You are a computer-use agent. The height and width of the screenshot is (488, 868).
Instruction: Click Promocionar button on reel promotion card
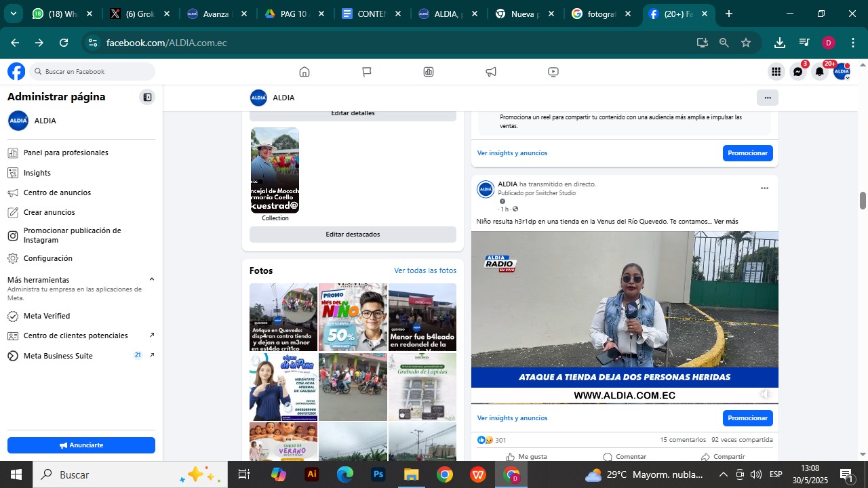(x=747, y=153)
